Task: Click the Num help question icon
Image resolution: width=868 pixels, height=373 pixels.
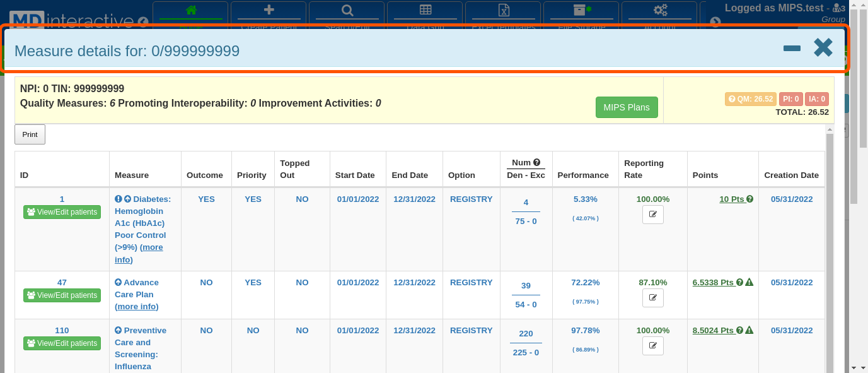Action: [x=536, y=163]
